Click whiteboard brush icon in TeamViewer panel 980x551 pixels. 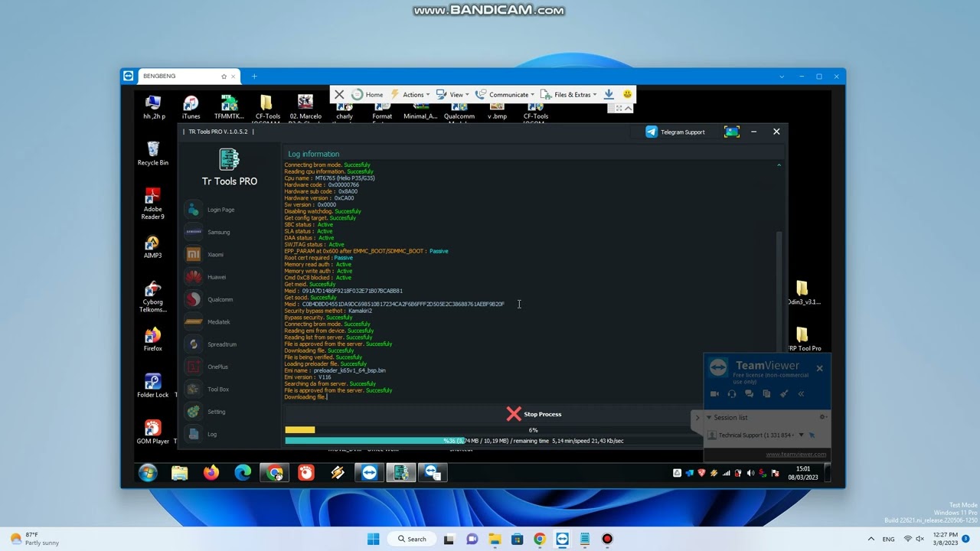point(784,394)
